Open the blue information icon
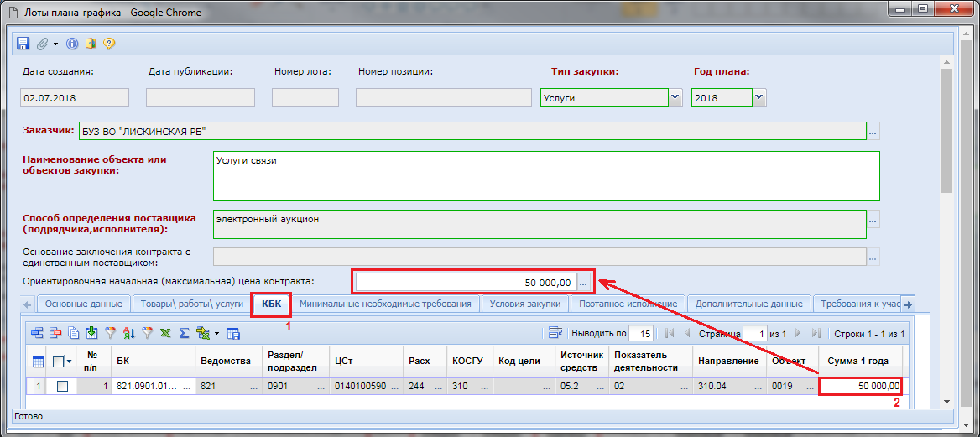This screenshot has height=437, width=980. 72,44
